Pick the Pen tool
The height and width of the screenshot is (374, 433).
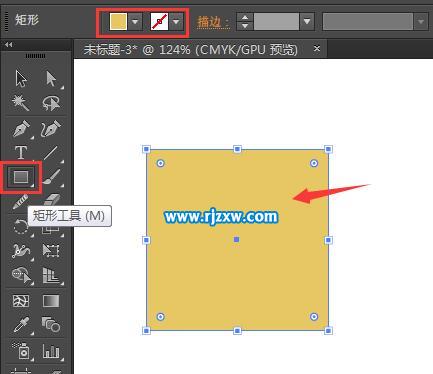[21, 129]
